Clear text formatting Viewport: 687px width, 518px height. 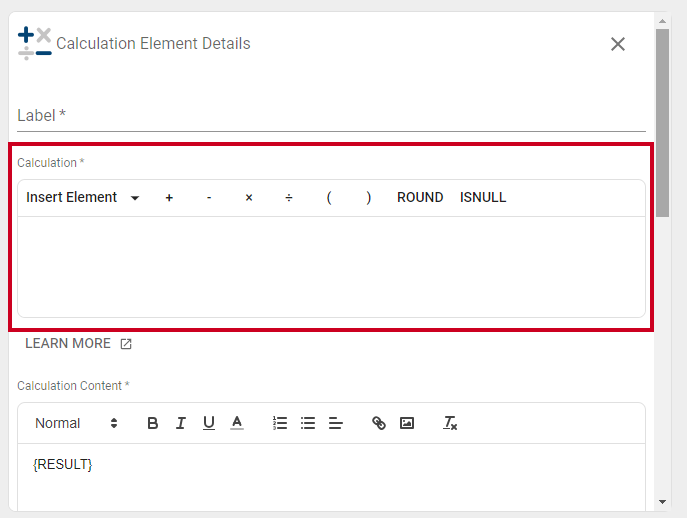click(x=450, y=423)
